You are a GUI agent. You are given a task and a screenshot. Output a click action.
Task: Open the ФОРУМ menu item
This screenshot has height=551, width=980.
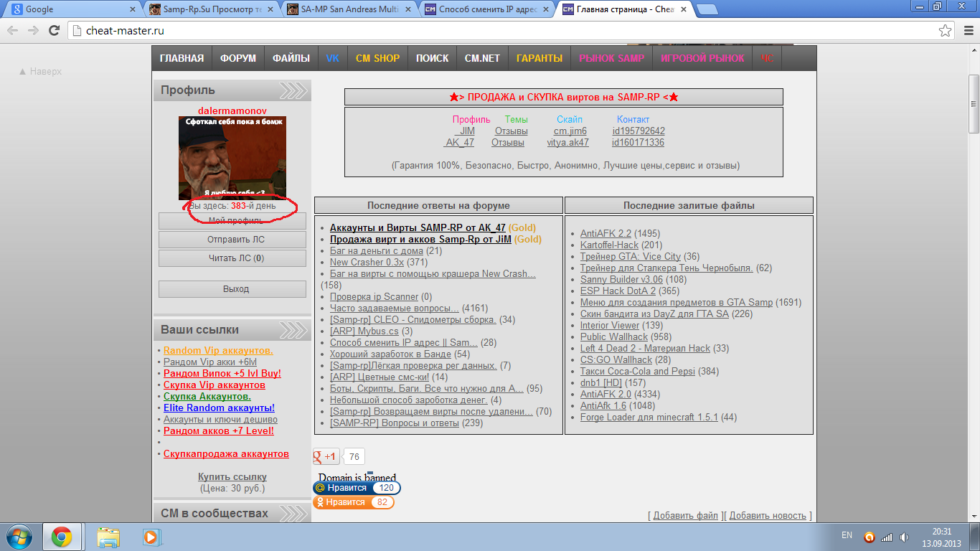point(238,58)
